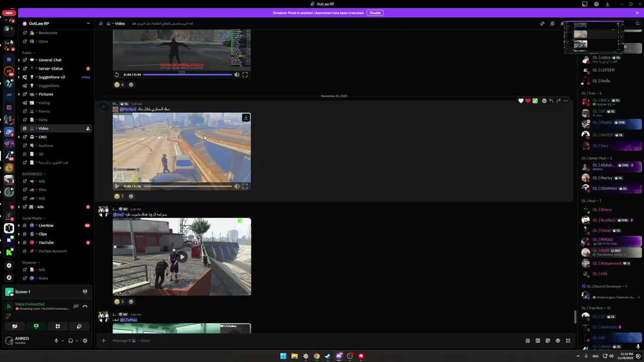Viewport: 644px width, 362px height.
Task: Collapse the Streamer category
Action: tap(30, 262)
